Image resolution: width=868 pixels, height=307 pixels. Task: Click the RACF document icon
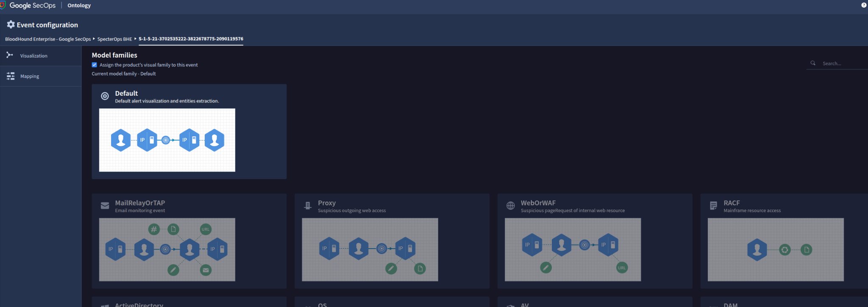tap(713, 206)
